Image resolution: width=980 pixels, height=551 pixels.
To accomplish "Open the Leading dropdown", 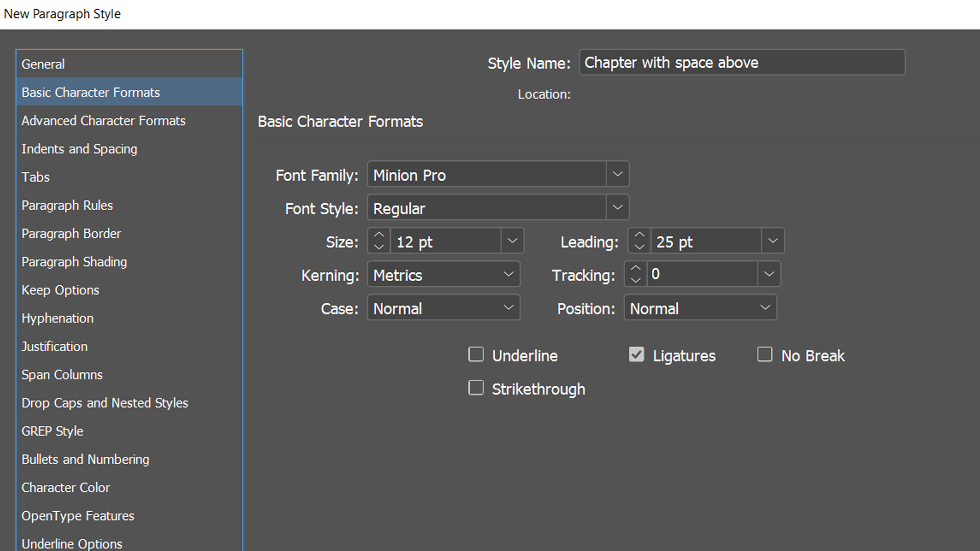I will point(772,240).
